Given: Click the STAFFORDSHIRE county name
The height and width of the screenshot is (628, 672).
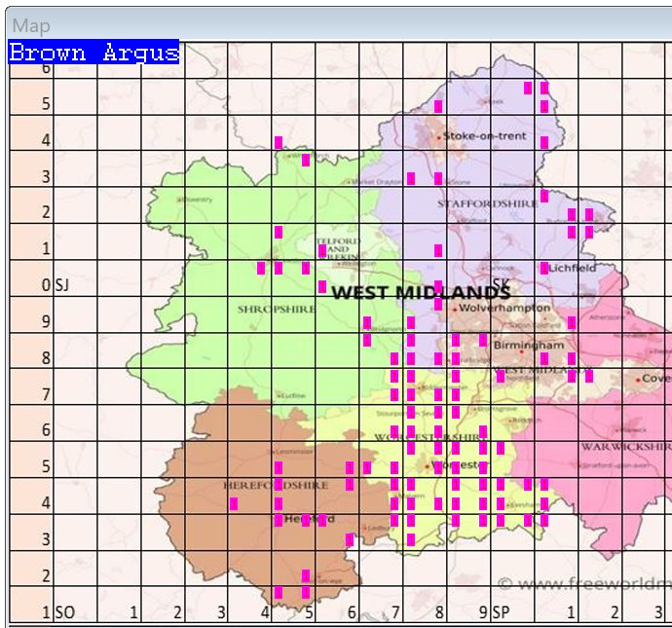Looking at the screenshot, I should [x=474, y=203].
